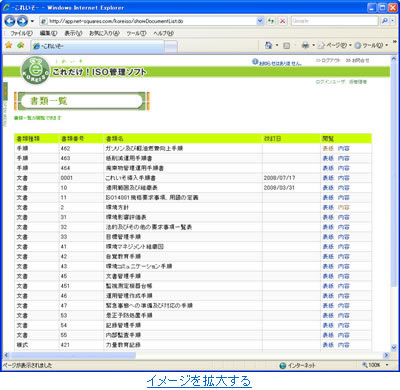This screenshot has height=390, width=400.
Task: Open the recent pages dropdown beside Forward
Action: tap(32, 21)
